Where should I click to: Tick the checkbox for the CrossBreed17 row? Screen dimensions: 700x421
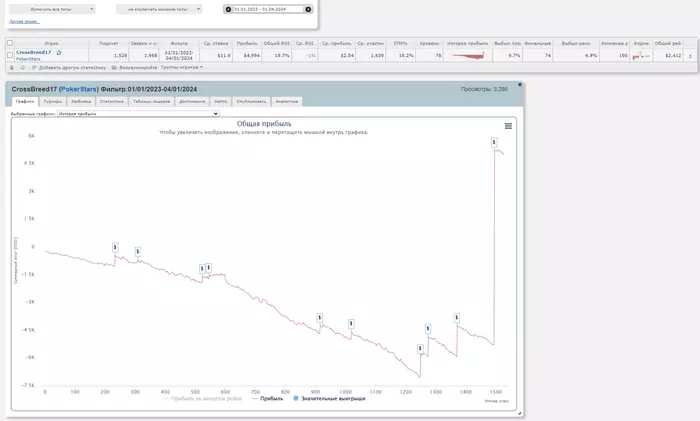click(10, 55)
